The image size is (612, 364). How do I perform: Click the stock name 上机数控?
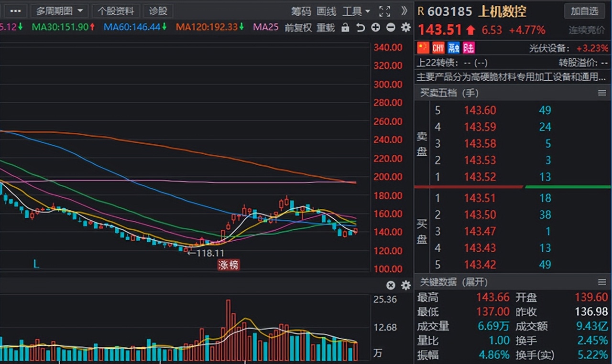point(502,11)
